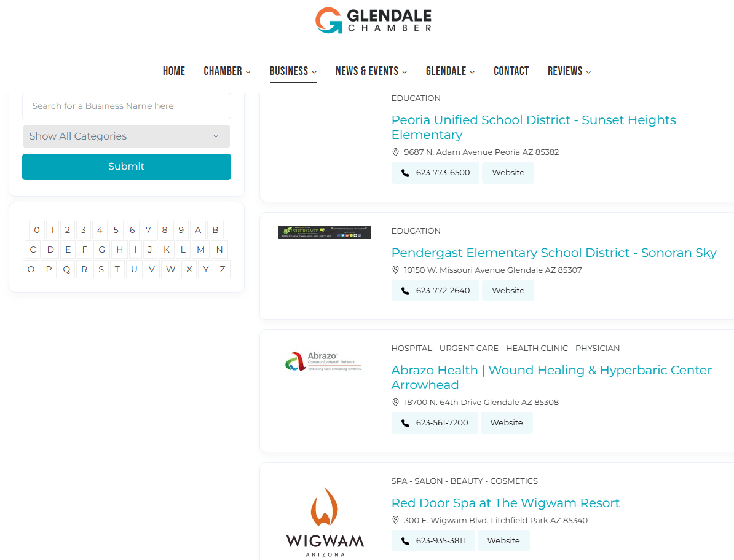734x560 pixels.
Task: Filter businesses by letter Z
Action: coord(223,269)
